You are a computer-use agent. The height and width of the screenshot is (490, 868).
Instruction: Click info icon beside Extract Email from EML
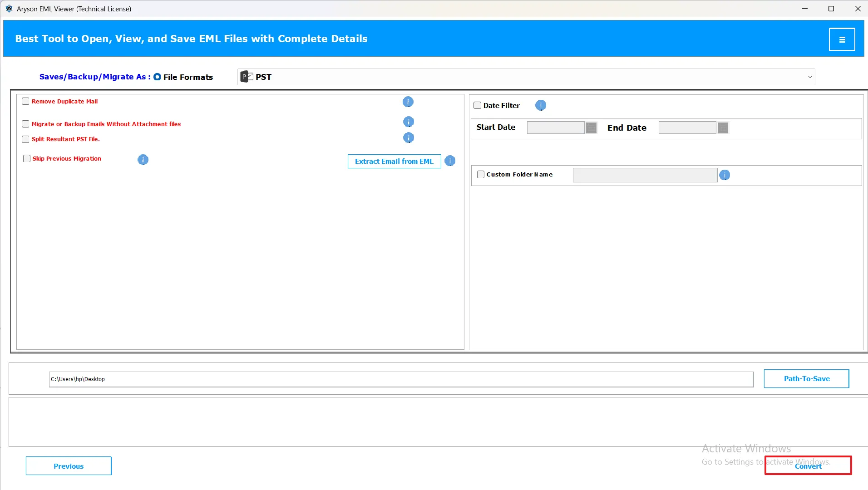(x=449, y=161)
